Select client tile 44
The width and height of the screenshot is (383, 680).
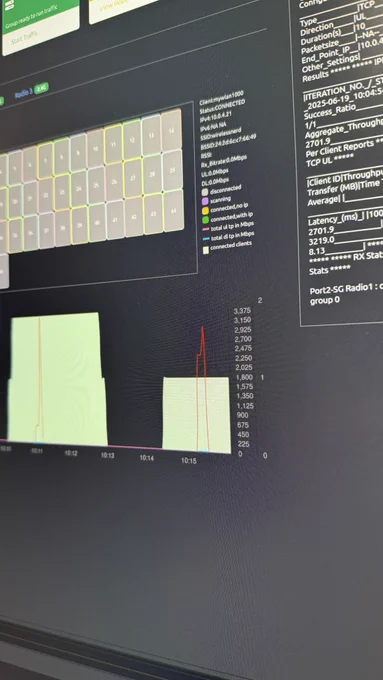[x=173, y=211]
